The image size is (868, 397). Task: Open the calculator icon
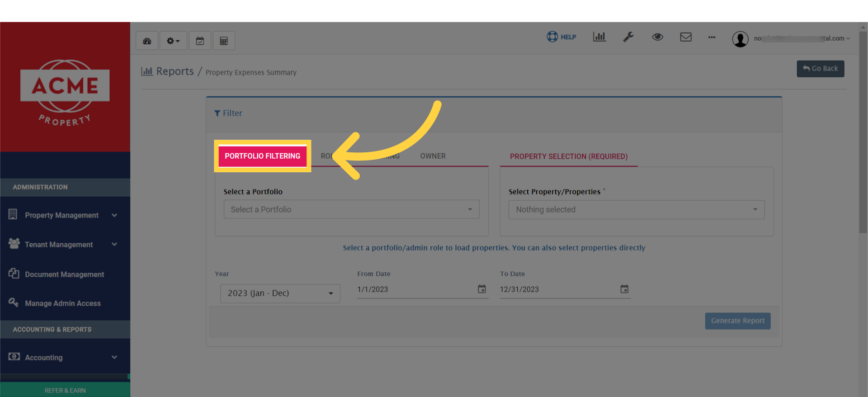click(x=224, y=41)
